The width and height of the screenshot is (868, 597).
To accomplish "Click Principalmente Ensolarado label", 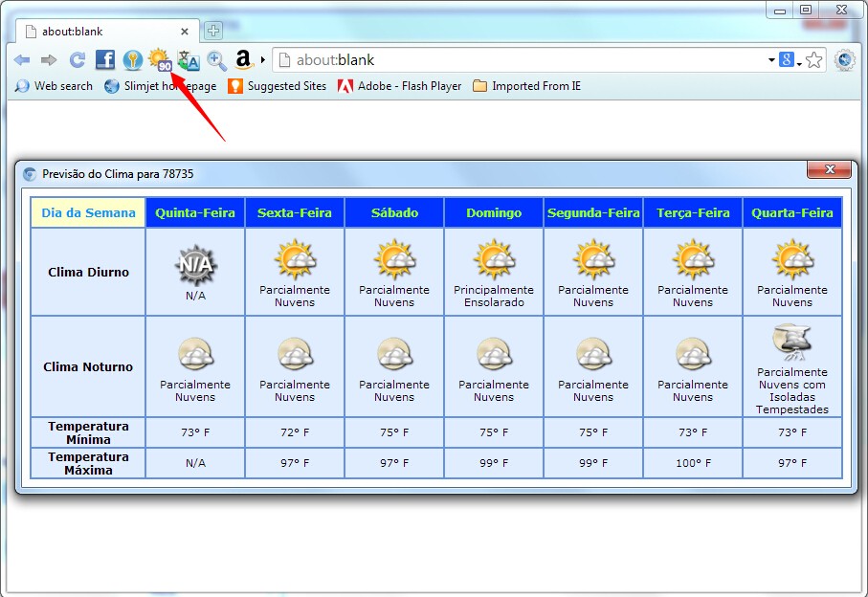I will (494, 296).
